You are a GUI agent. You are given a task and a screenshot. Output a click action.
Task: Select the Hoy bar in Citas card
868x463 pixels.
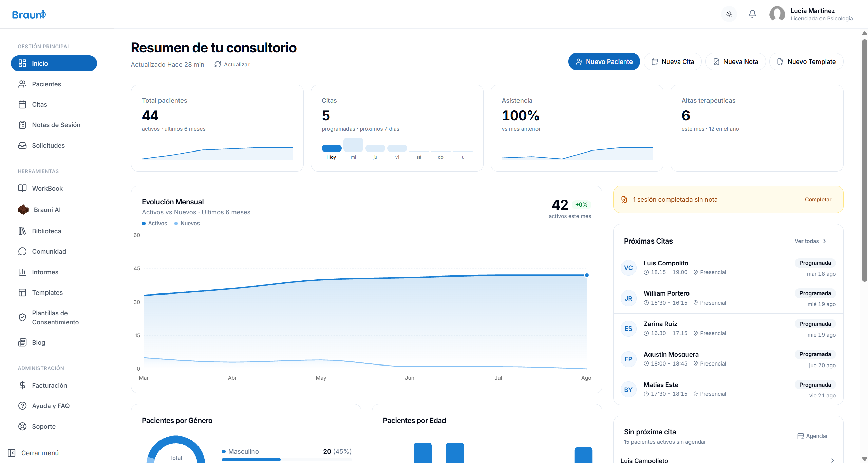point(332,148)
